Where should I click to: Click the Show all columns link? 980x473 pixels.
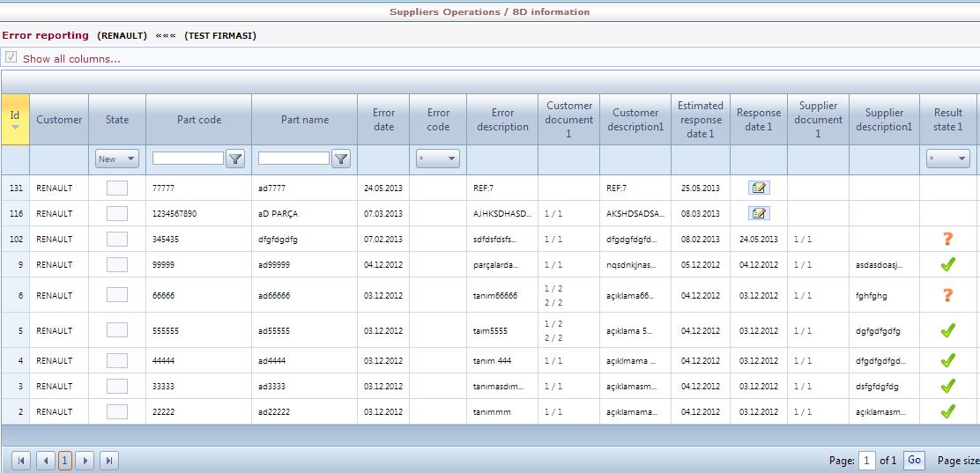(x=72, y=59)
